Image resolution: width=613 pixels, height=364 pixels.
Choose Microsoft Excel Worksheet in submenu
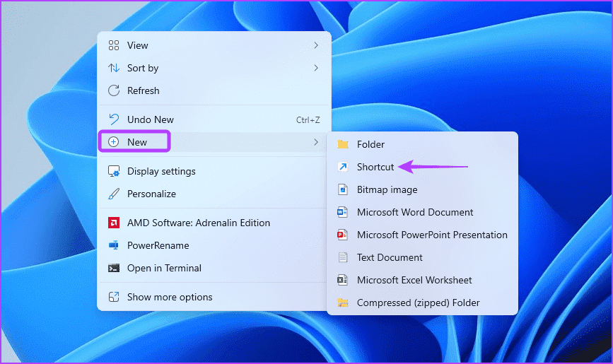tap(422, 280)
